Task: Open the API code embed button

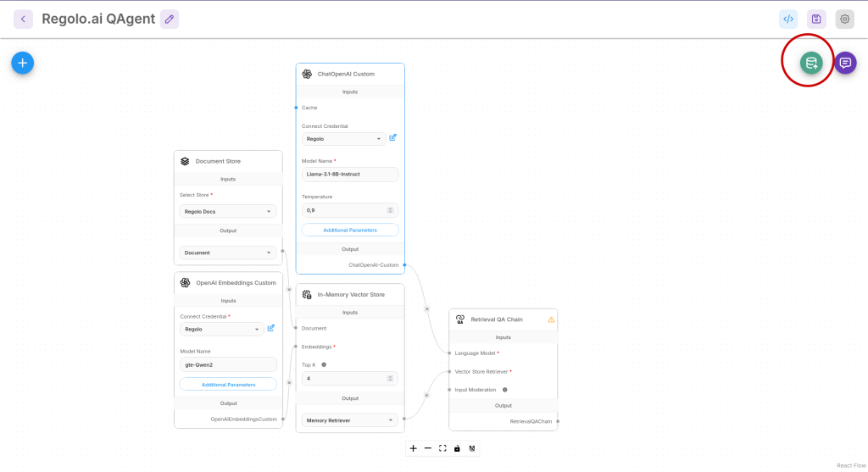Action: coord(788,19)
